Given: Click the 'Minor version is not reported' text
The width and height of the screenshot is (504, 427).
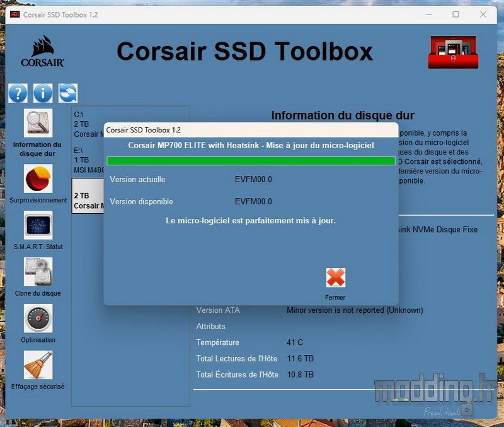Looking at the screenshot, I should (355, 310).
